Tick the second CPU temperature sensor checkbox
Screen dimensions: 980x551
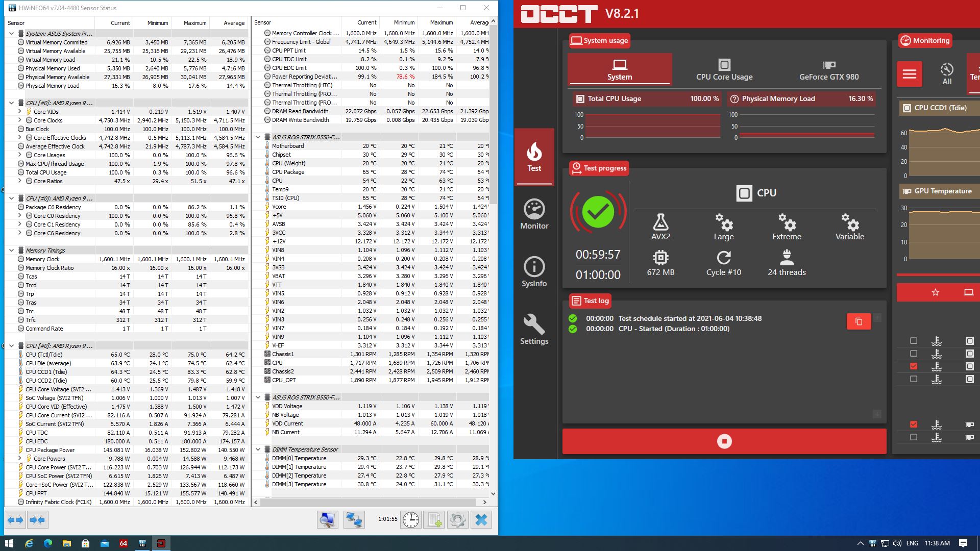tap(914, 354)
